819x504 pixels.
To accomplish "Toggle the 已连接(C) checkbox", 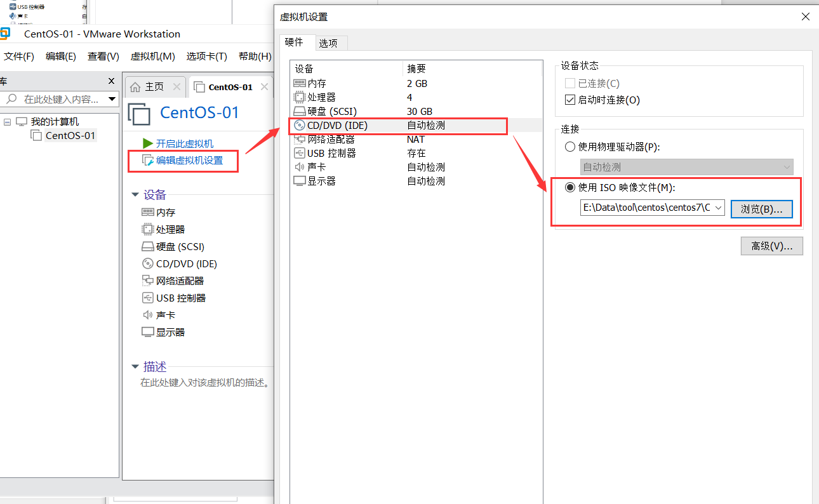I will (569, 84).
